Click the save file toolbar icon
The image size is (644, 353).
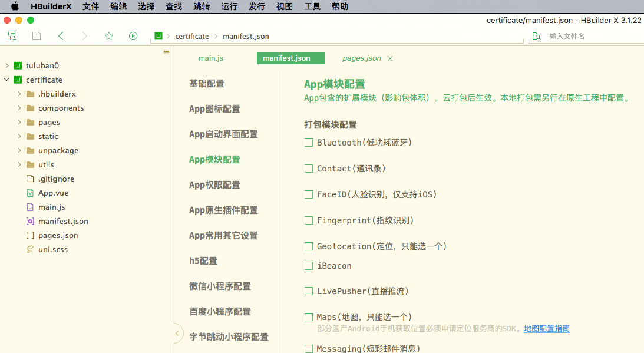point(37,36)
